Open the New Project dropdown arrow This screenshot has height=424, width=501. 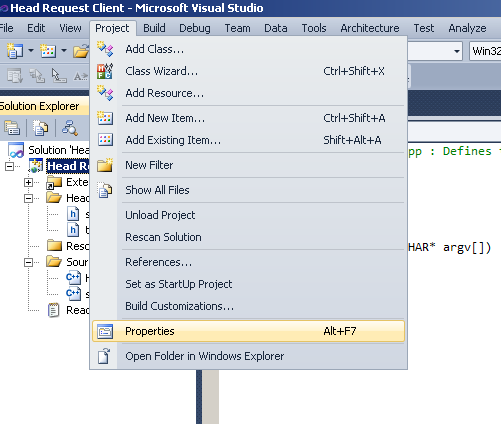tap(31, 51)
